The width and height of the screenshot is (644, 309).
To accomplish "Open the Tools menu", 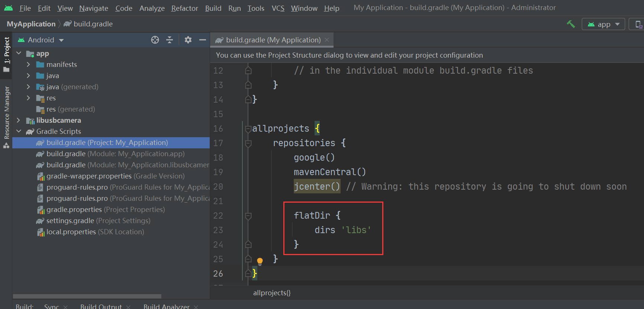I will (x=256, y=8).
